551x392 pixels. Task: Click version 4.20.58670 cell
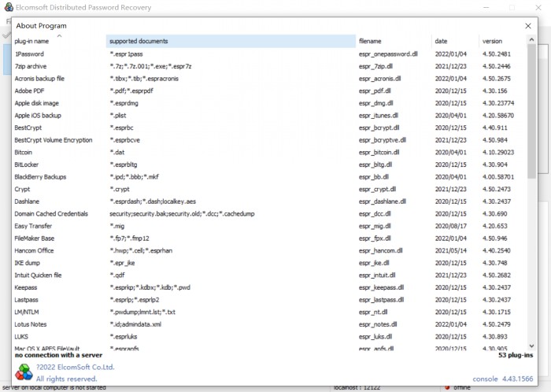498,116
